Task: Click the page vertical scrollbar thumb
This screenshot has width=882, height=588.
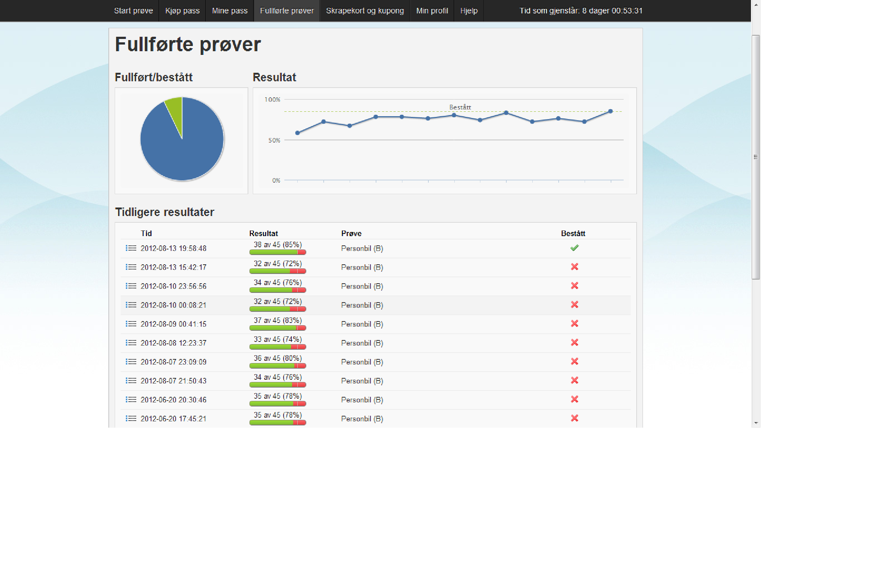Action: pos(756,157)
